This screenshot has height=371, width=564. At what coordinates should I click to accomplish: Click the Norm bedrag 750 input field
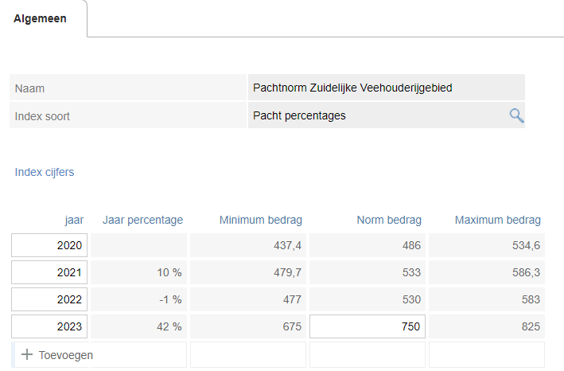click(x=367, y=326)
